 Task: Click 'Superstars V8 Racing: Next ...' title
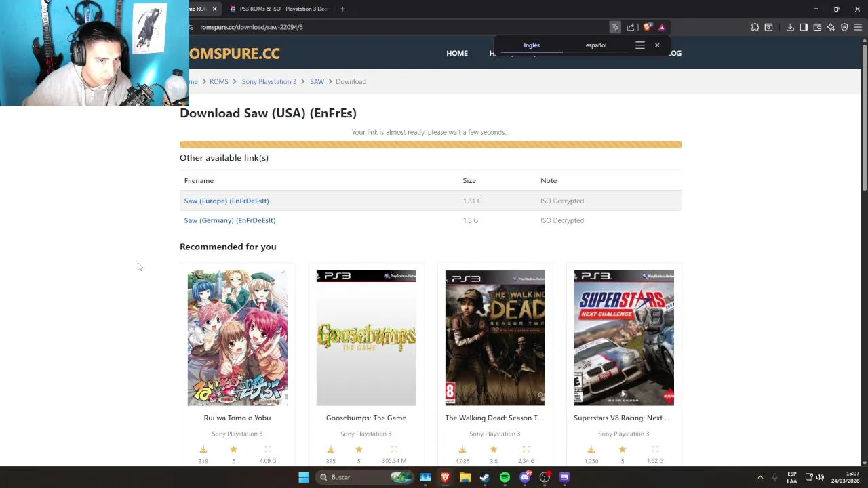[622, 418]
